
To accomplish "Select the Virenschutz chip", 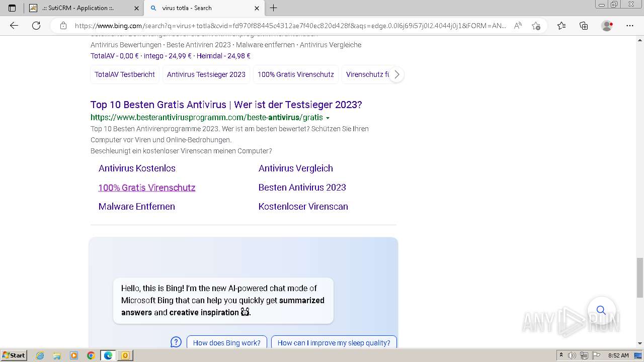I will pyautogui.click(x=367, y=74).
